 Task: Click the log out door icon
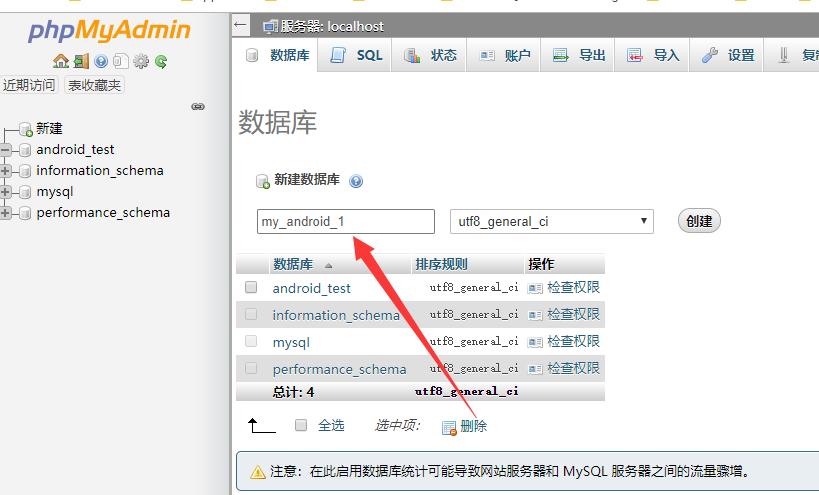[x=81, y=62]
